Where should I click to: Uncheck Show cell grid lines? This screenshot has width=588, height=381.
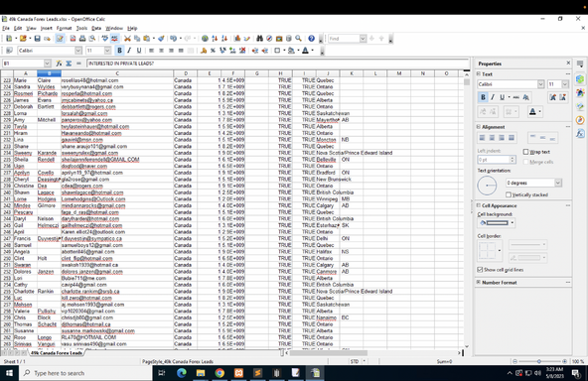[480, 270]
